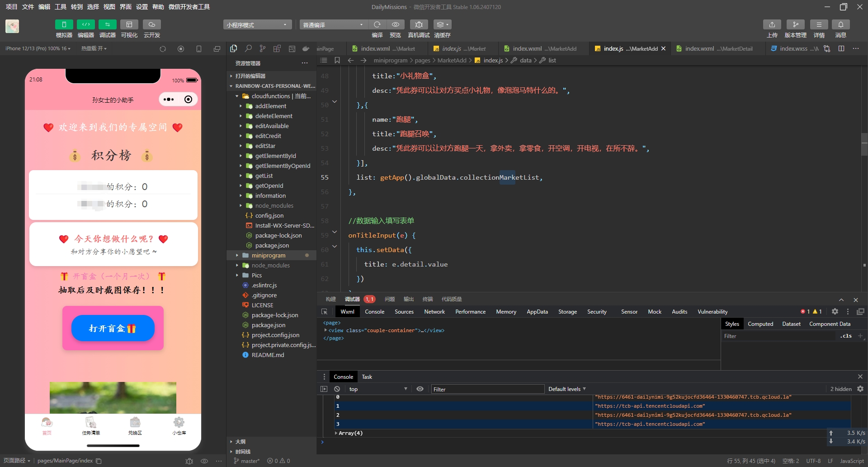This screenshot has height=467, width=868.
Task: Switch to the Network tab
Action: coord(434,312)
